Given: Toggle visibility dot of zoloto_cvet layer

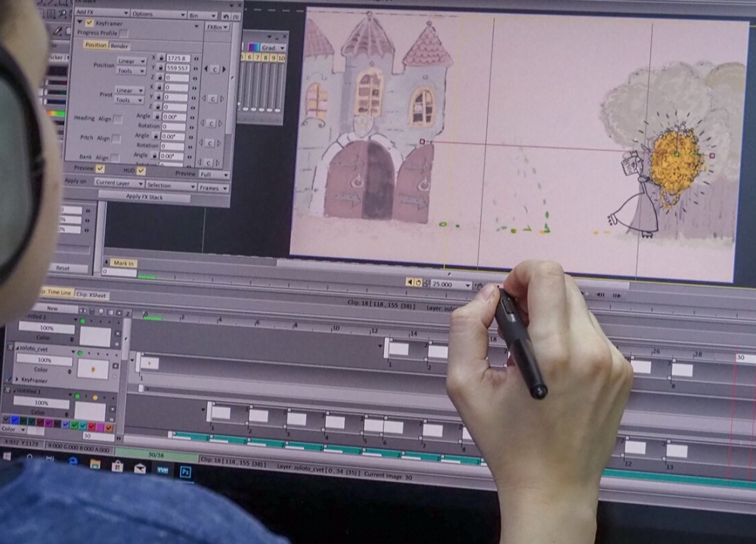Looking at the screenshot, I should [x=81, y=353].
